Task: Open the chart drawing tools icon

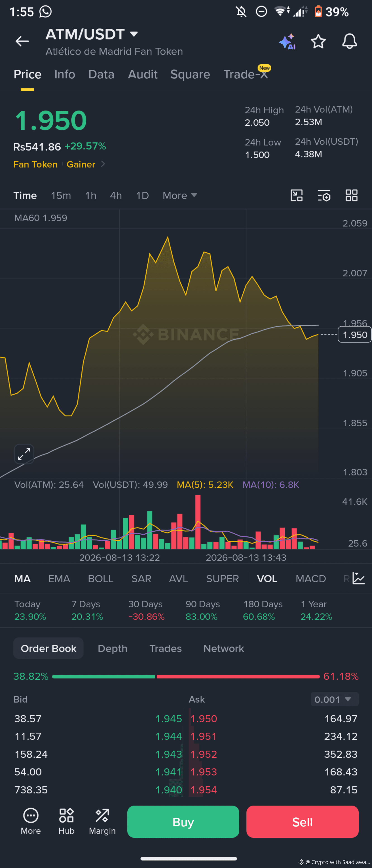Action: [x=296, y=196]
